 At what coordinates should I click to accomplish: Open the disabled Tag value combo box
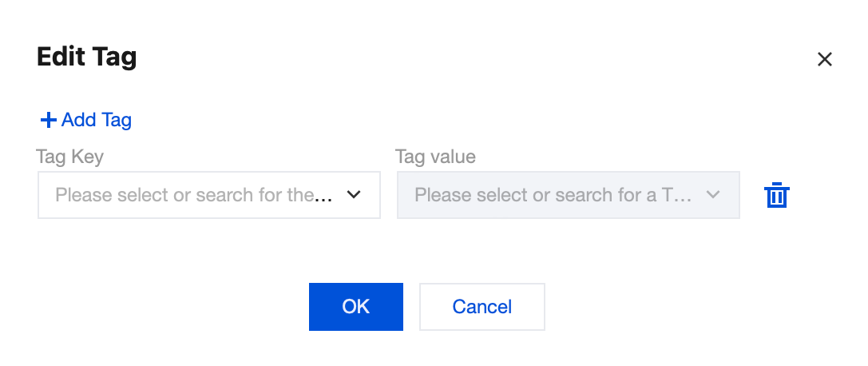[568, 195]
